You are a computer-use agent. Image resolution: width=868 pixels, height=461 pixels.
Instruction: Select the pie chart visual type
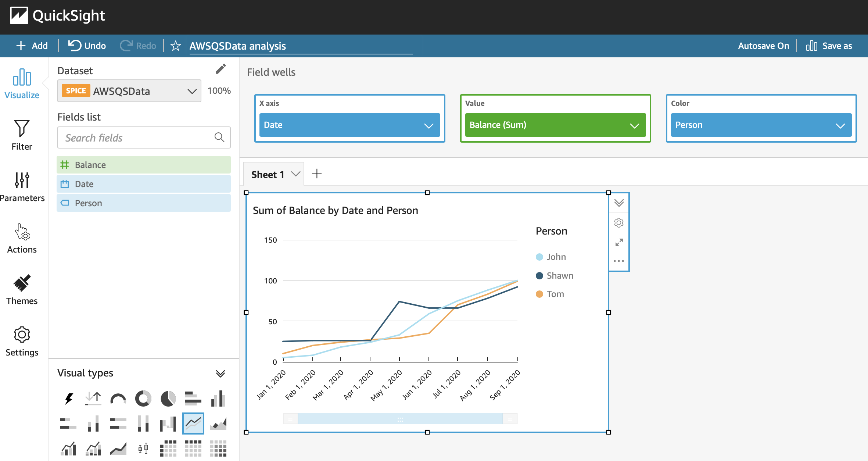168,399
